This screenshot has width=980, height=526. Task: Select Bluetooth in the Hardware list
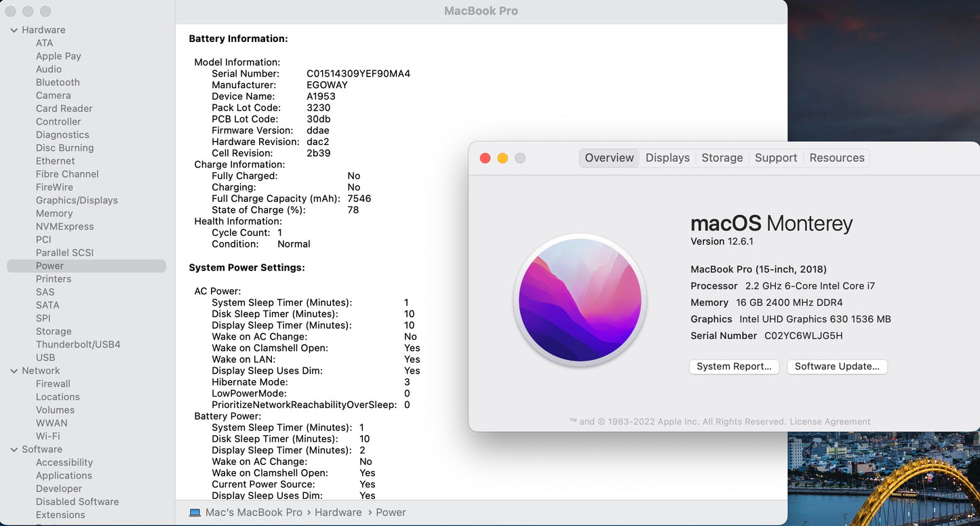tap(58, 82)
